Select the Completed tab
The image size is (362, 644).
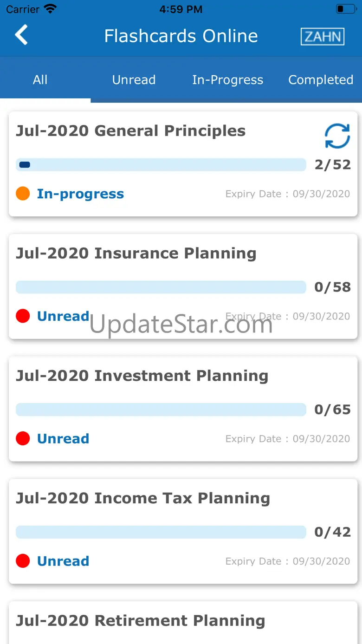[321, 80]
